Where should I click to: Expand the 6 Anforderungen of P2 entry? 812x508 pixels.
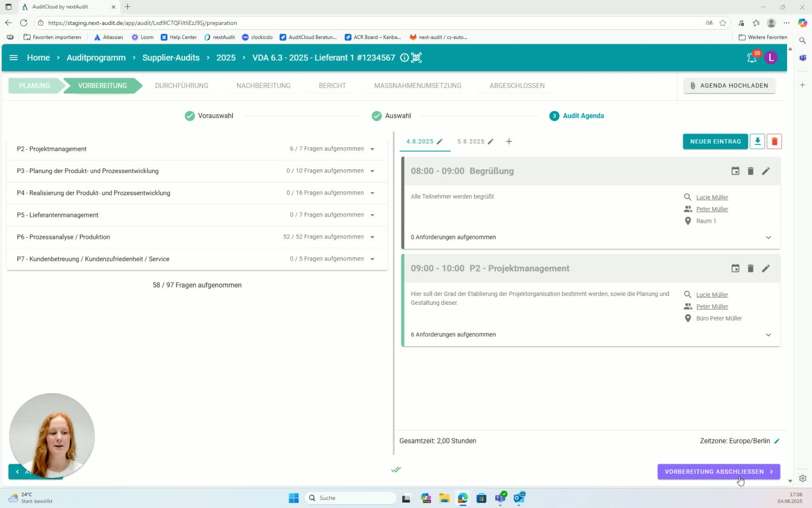coord(768,335)
